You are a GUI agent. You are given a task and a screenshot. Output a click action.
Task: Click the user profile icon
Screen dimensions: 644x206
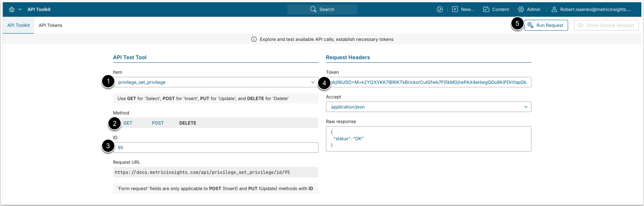[554, 9]
